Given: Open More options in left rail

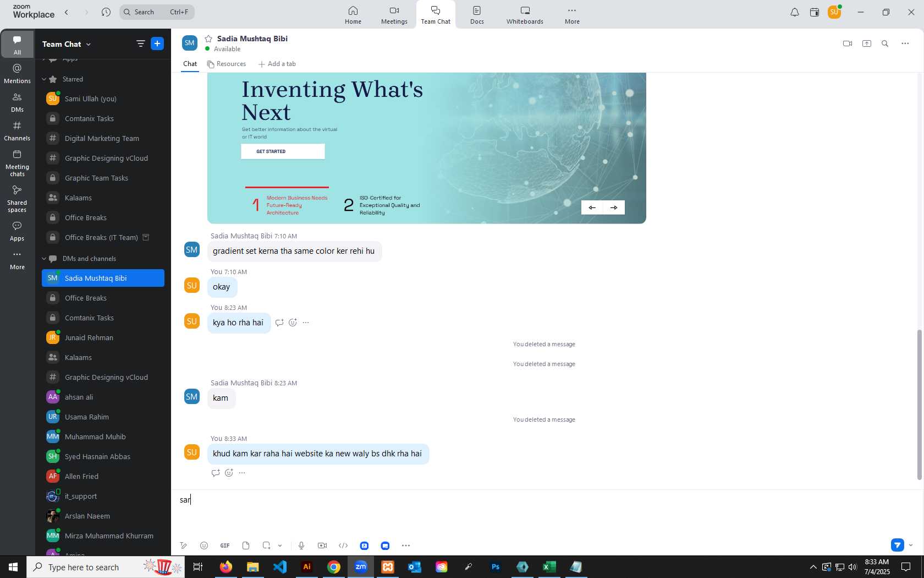Looking at the screenshot, I should 17,259.
